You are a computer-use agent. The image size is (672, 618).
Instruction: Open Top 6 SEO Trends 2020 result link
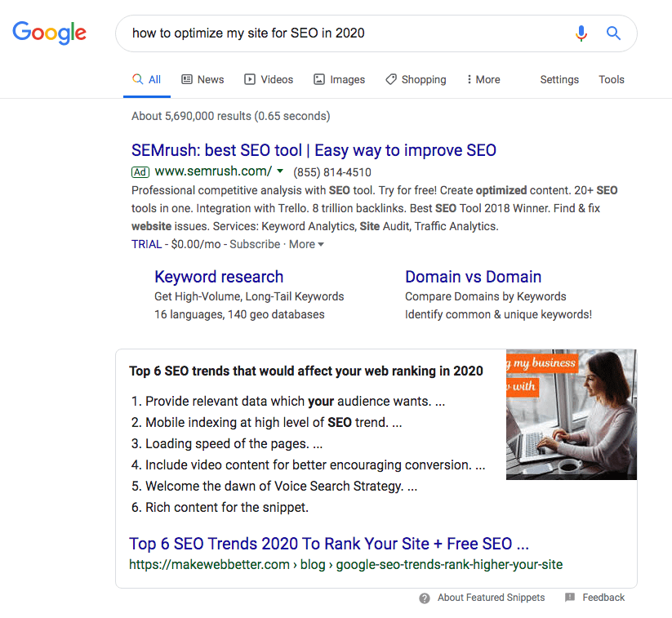tap(329, 544)
